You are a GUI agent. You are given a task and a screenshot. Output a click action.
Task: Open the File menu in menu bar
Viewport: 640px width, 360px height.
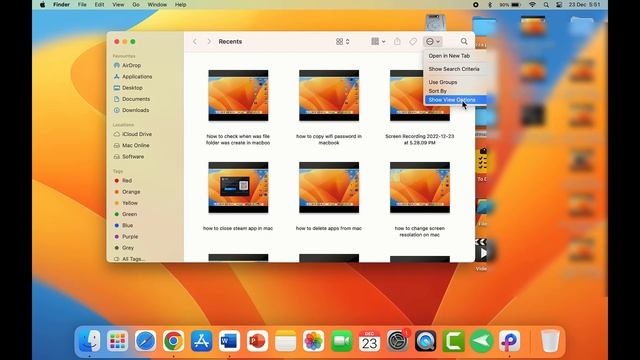pyautogui.click(x=82, y=5)
